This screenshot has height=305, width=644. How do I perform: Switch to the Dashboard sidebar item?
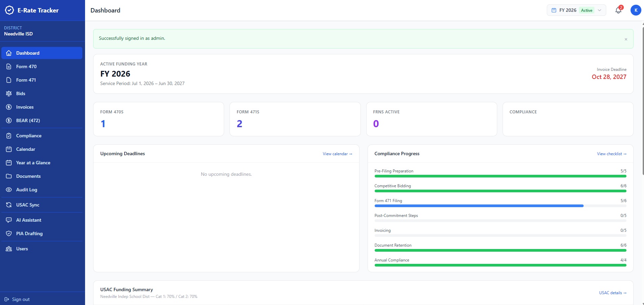pyautogui.click(x=28, y=53)
